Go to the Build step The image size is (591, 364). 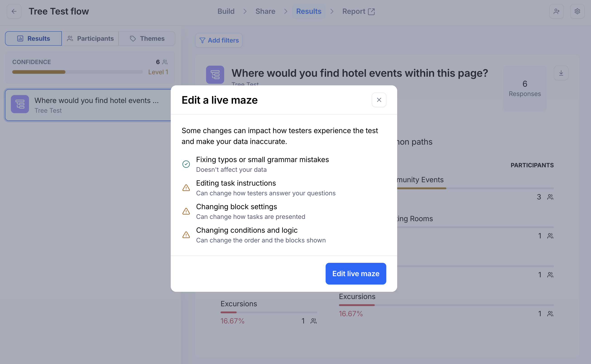click(226, 11)
